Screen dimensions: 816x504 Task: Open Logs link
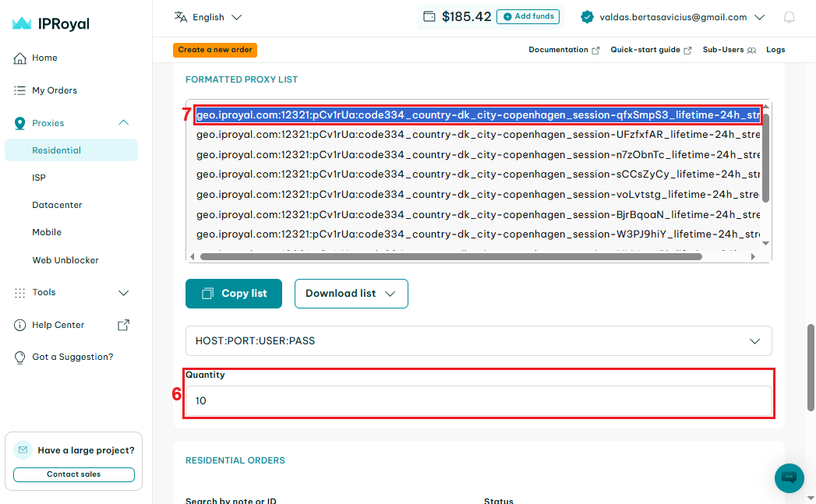775,50
